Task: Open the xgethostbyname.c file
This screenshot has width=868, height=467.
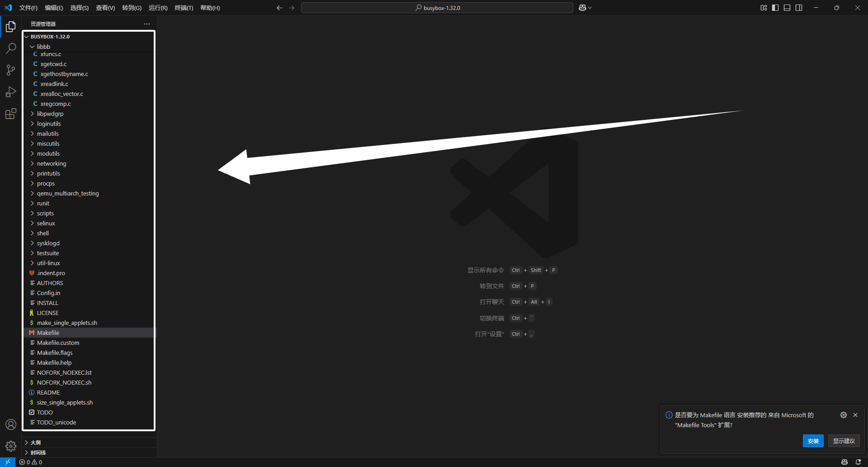Action: point(89,74)
